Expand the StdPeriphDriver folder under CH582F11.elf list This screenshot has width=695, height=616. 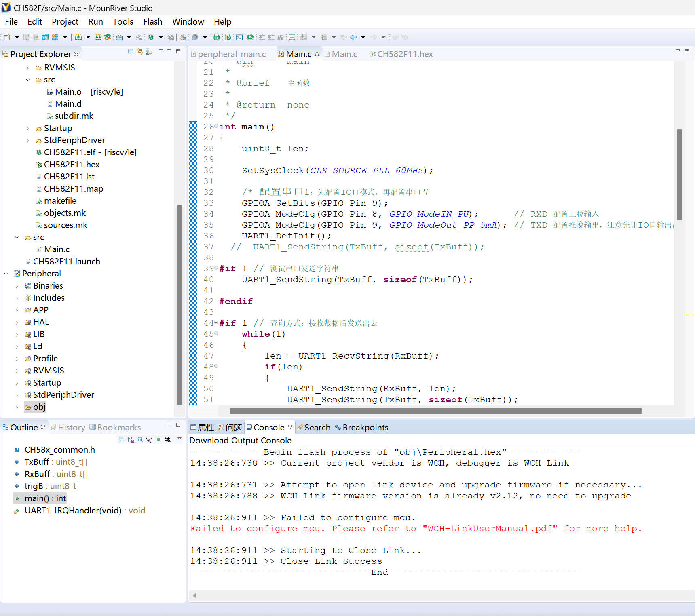point(27,141)
